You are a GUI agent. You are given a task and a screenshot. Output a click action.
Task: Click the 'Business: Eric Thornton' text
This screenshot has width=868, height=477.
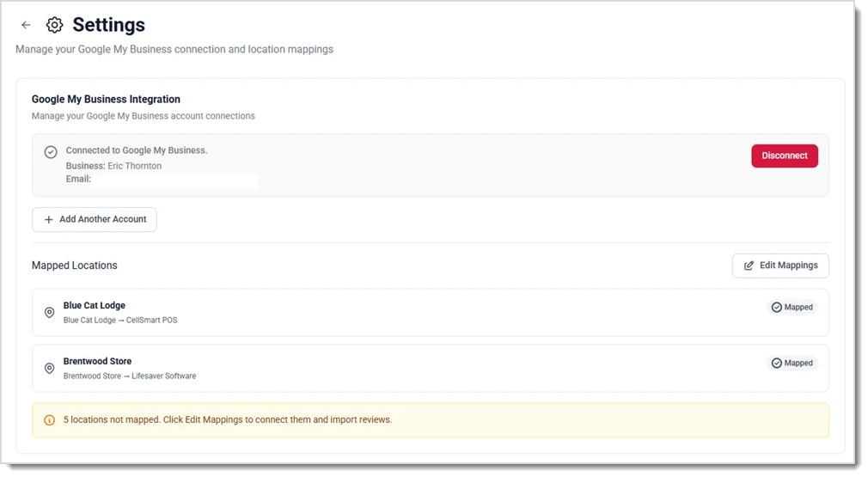coord(113,166)
